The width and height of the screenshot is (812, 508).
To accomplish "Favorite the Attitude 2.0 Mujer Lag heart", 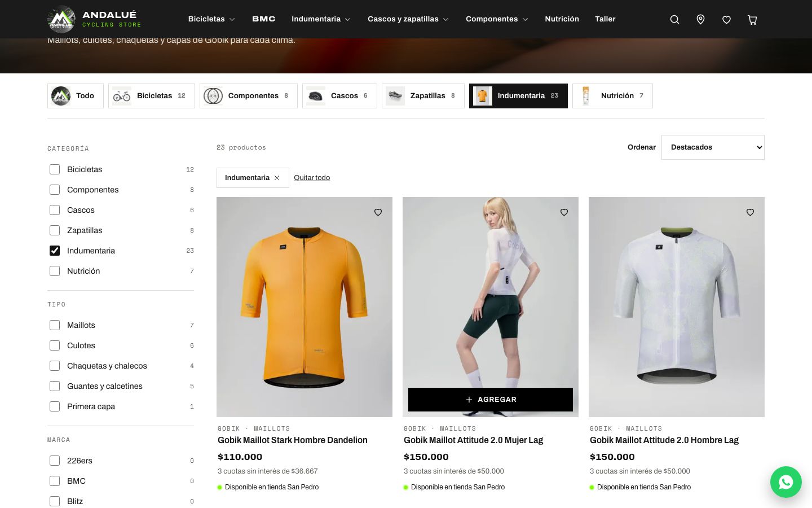I will tap(564, 212).
